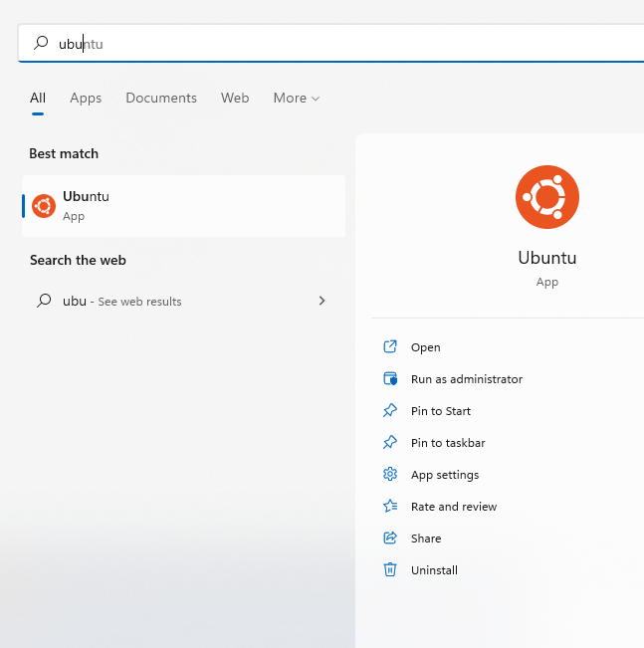Click the web search magnifier icon beside ubu
The image size is (644, 648).
click(x=44, y=301)
